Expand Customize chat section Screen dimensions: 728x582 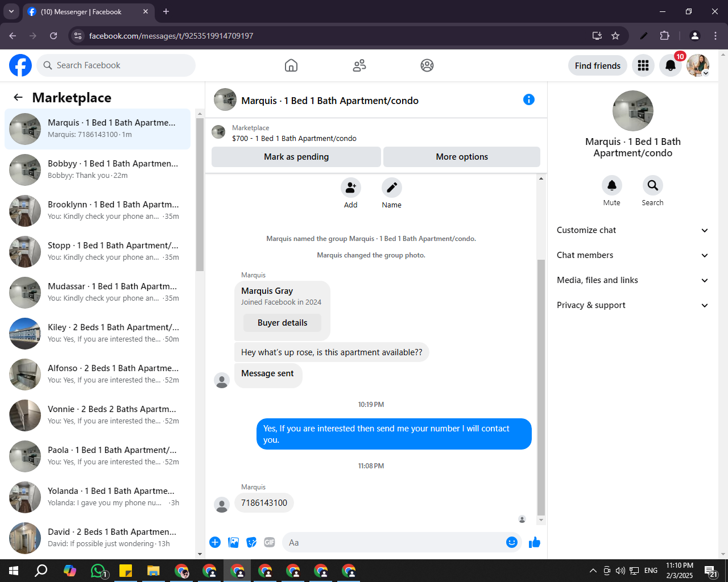(x=632, y=230)
